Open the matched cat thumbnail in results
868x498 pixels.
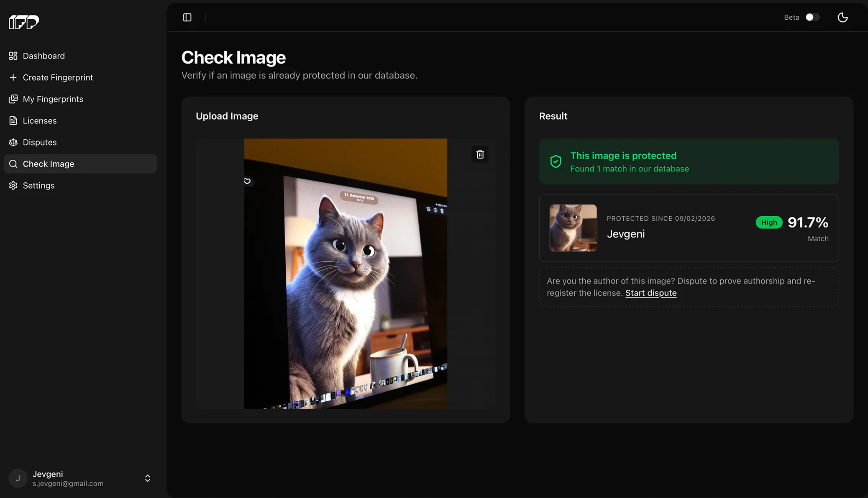(573, 228)
